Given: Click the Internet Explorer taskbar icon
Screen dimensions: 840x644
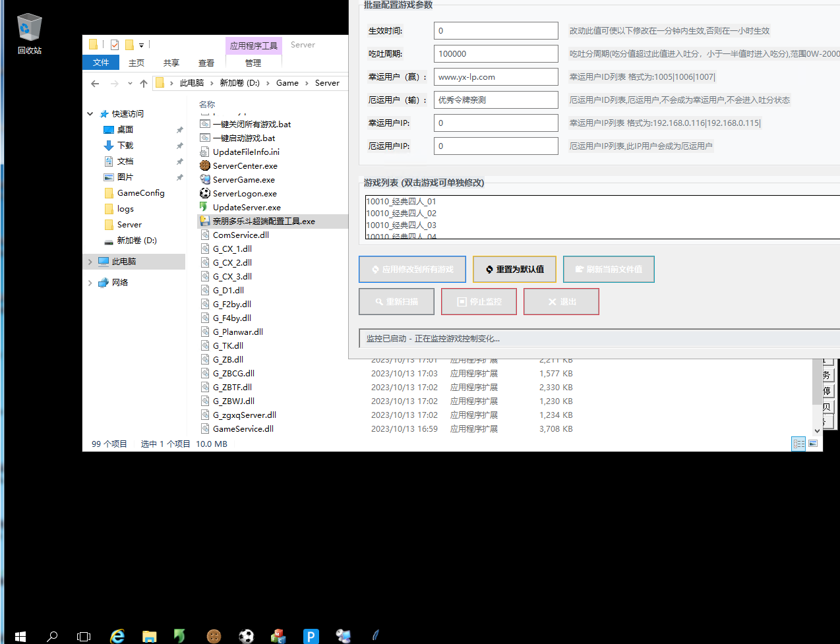Looking at the screenshot, I should pos(117,636).
